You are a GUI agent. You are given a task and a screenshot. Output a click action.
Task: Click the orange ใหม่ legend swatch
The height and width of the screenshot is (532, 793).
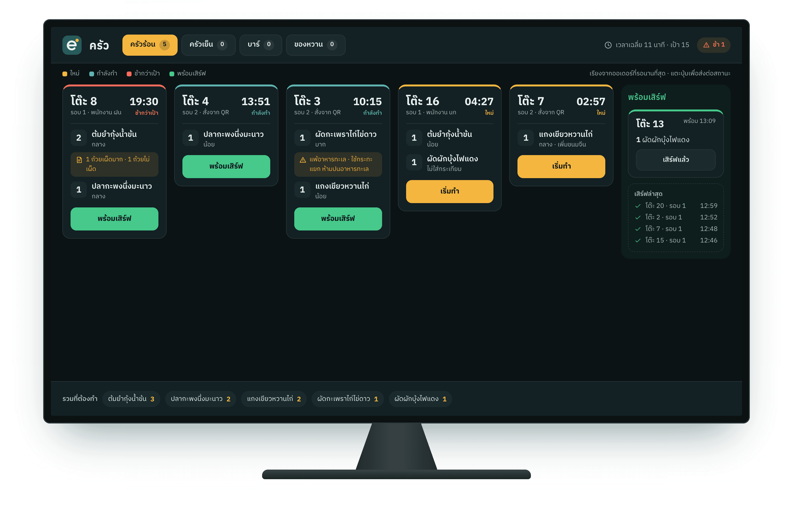[65, 74]
